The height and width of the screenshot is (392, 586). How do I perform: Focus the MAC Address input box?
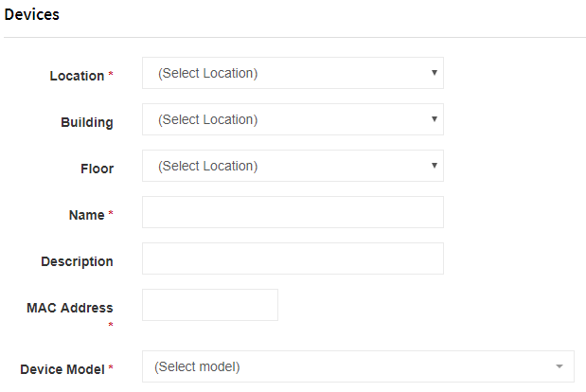(209, 305)
